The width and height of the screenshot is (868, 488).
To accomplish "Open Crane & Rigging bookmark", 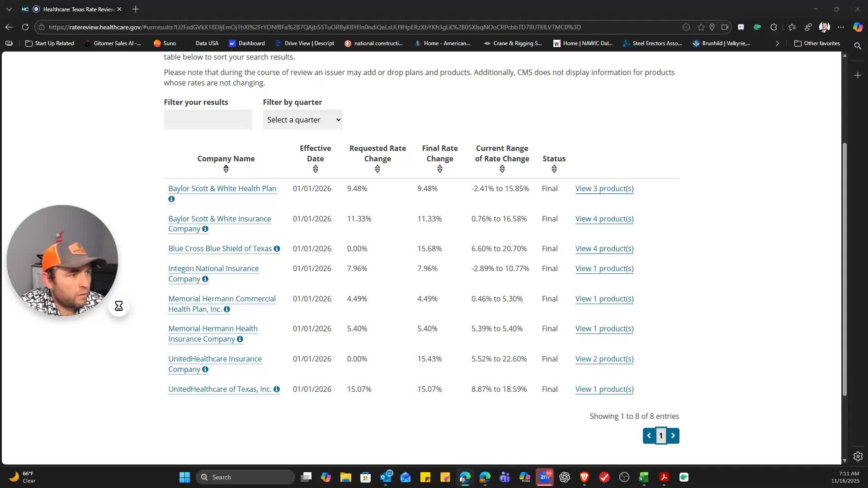I will tap(513, 43).
